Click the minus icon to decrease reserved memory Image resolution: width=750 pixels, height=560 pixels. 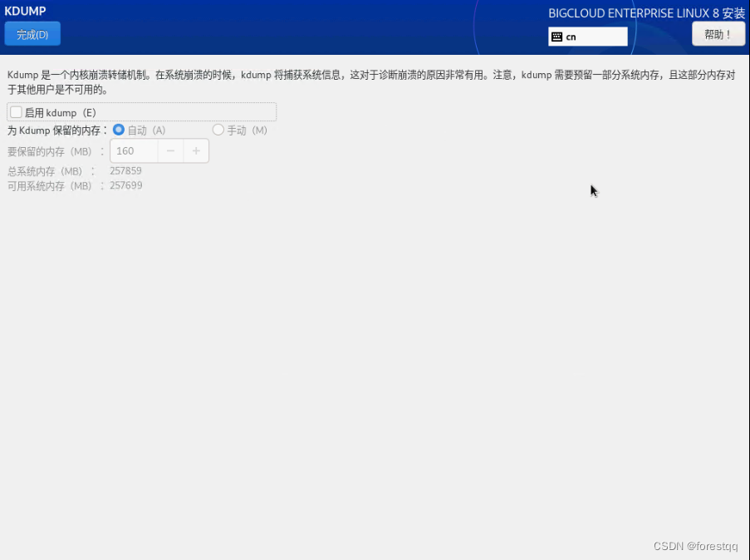[x=171, y=151]
